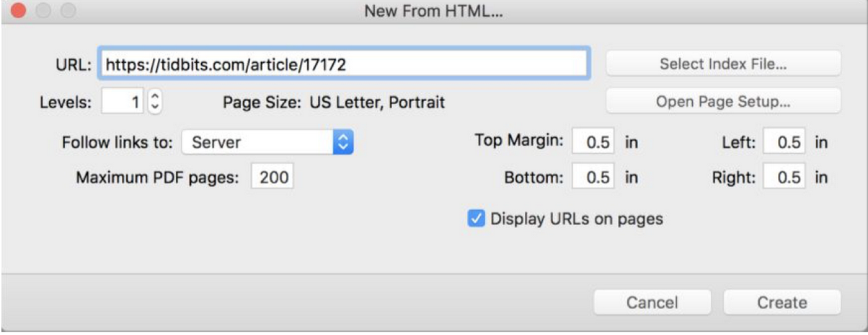
Task: Click the URL field containing tidbits.com address
Action: pyautogui.click(x=345, y=64)
